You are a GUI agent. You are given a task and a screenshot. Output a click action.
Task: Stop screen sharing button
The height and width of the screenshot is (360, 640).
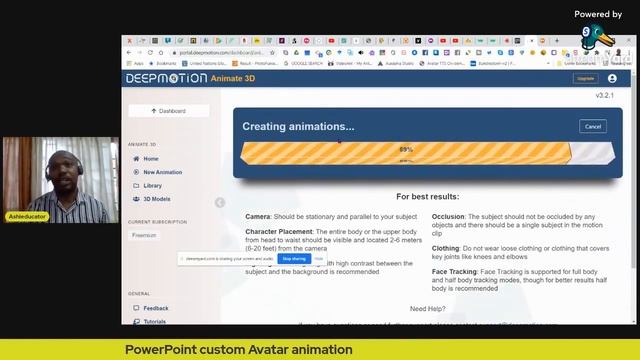[294, 259]
